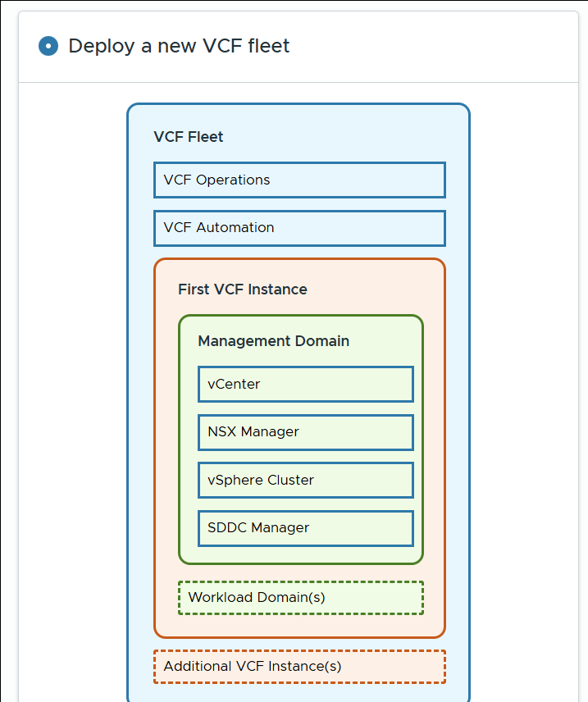Screen dimensions: 588x702
Task: Click the First VCF Instance heading
Action: tap(243, 289)
